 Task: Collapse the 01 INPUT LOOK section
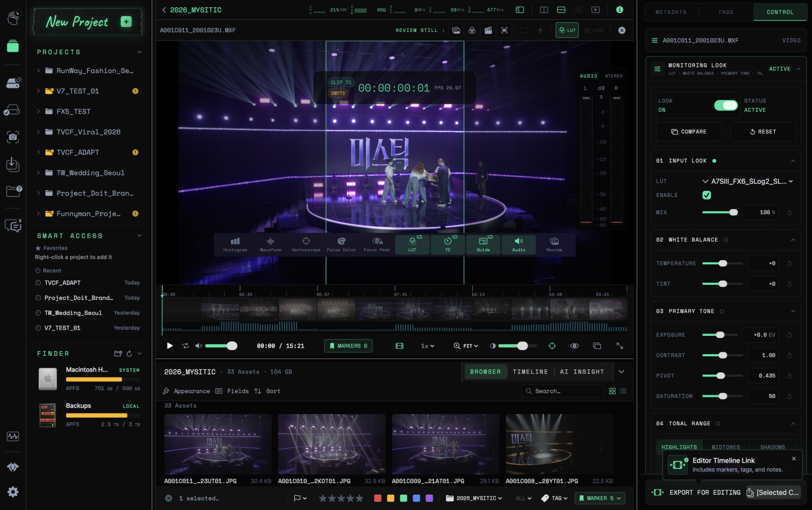coord(793,161)
